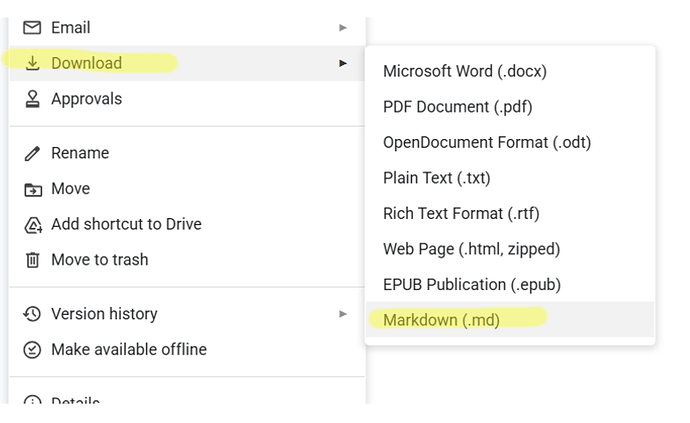Choose Microsoft Word (.docx) format
The image size is (690, 423).
point(464,71)
